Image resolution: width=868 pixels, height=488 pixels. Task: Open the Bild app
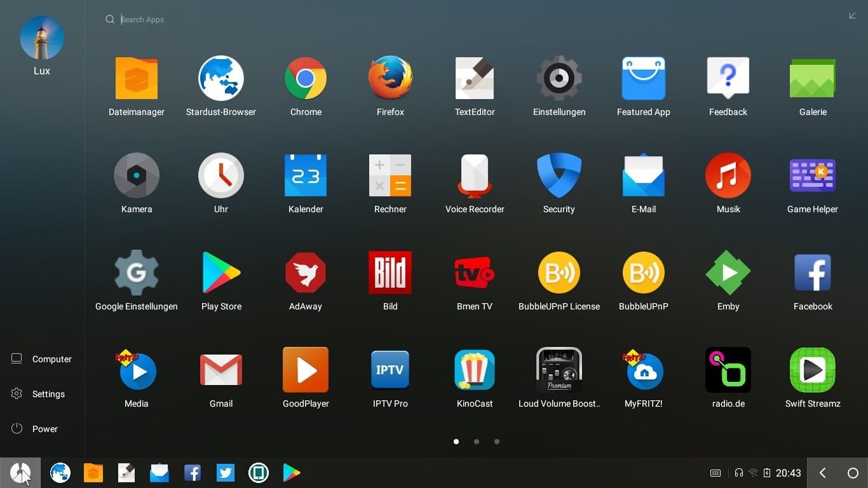tap(390, 273)
